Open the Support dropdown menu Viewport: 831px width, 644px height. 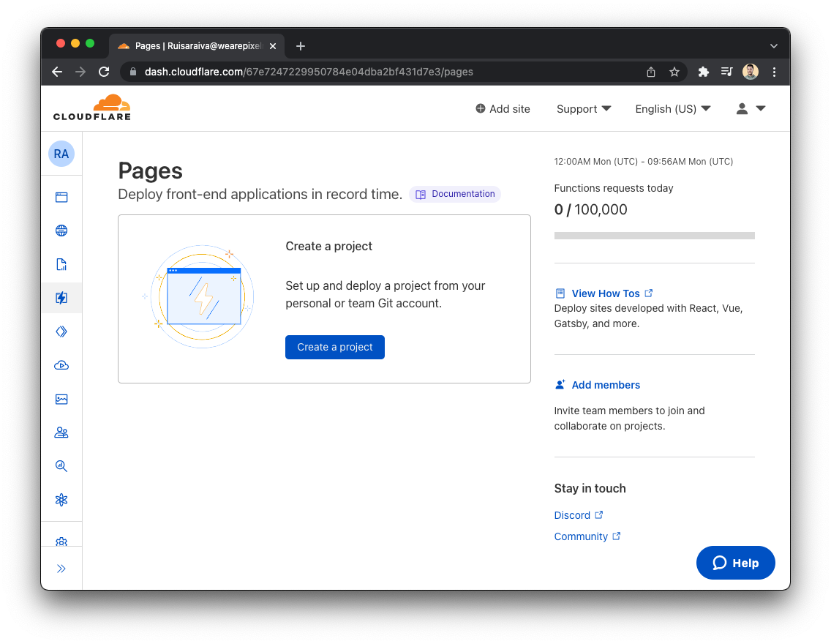coord(584,108)
